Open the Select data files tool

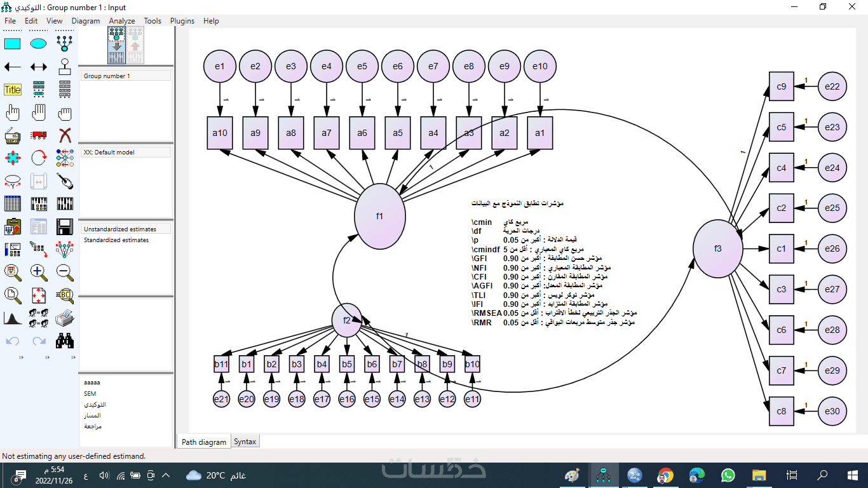13,203
